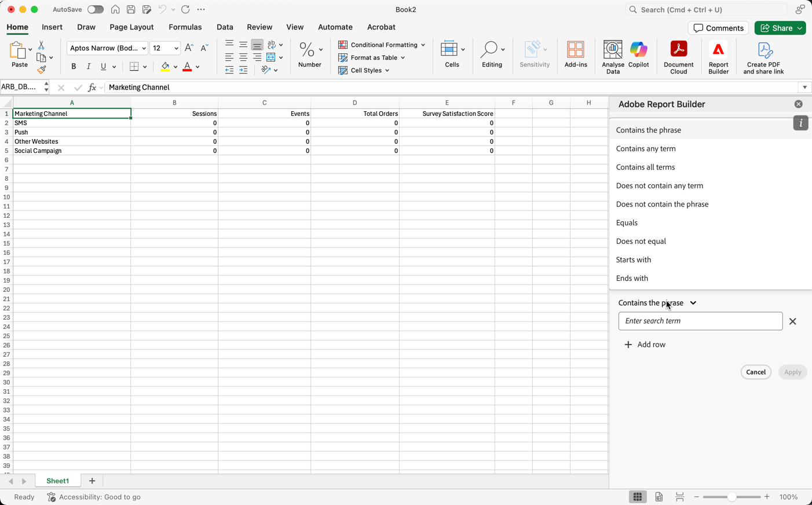This screenshot has width=812, height=505.
Task: Apply italic formatting
Action: (x=89, y=67)
